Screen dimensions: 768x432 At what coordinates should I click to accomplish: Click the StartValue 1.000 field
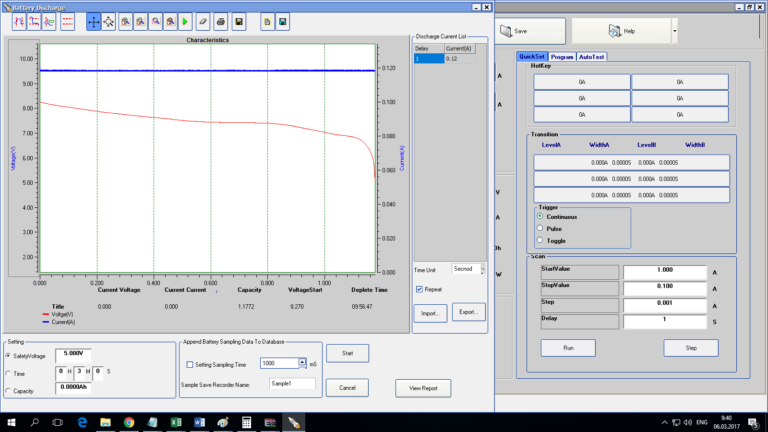coord(665,271)
